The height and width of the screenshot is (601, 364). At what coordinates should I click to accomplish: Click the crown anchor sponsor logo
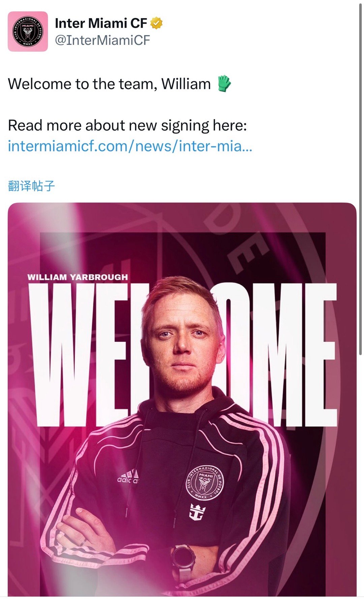point(198,512)
